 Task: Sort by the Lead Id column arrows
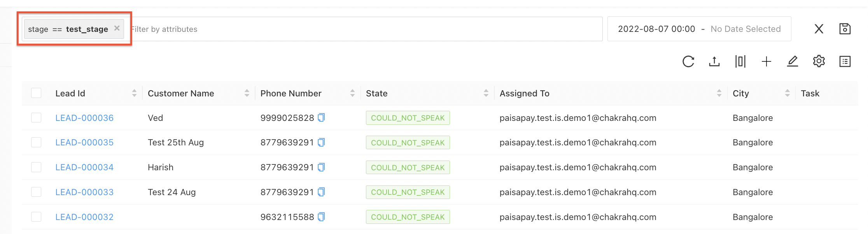click(134, 93)
